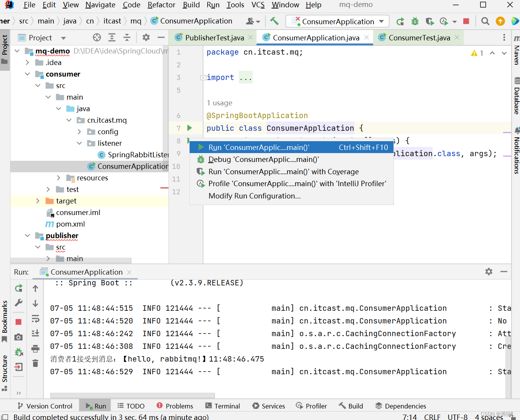Select Debug 'ConsumerApplic....main()' entry
The image size is (520, 420).
(292, 159)
